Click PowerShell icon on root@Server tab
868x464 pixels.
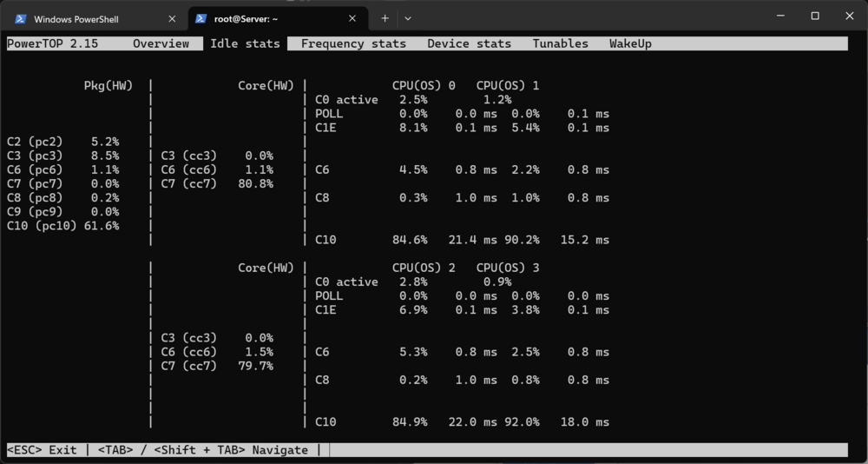[201, 19]
